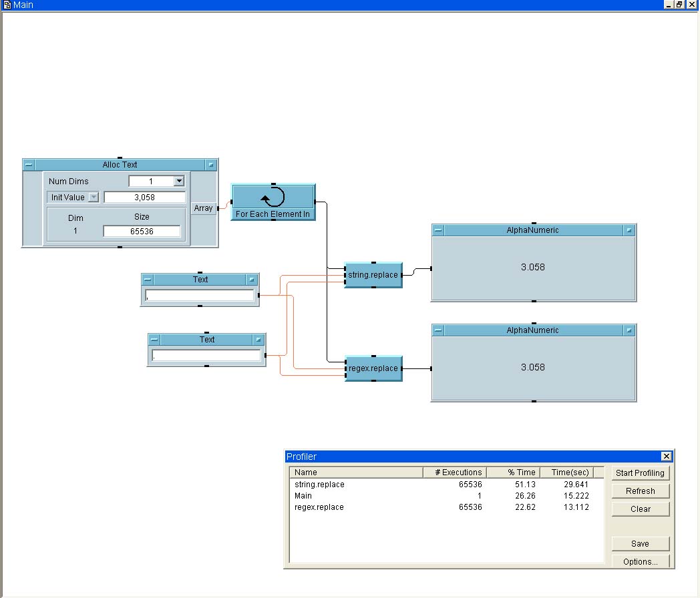Select the regex.replace function block
The height and width of the screenshot is (598, 700).
pyautogui.click(x=373, y=368)
